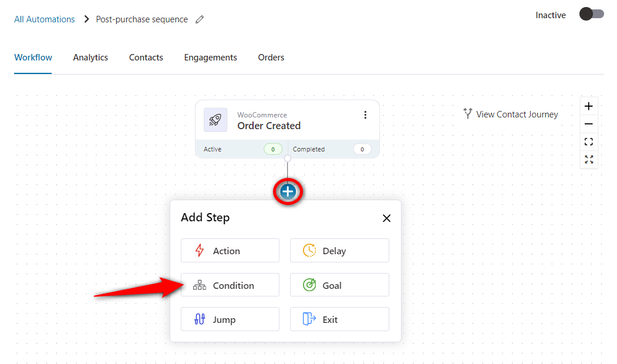Close the Add Step popup

coord(386,218)
